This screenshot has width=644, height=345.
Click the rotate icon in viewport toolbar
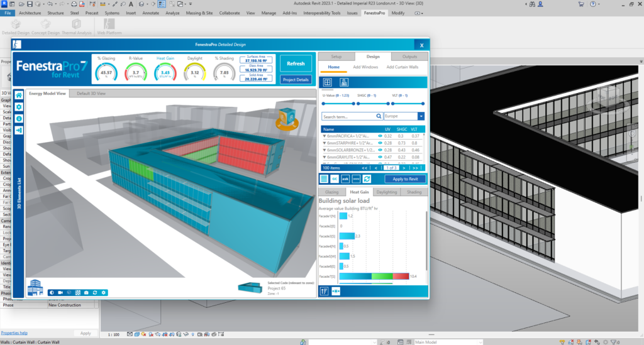click(95, 292)
